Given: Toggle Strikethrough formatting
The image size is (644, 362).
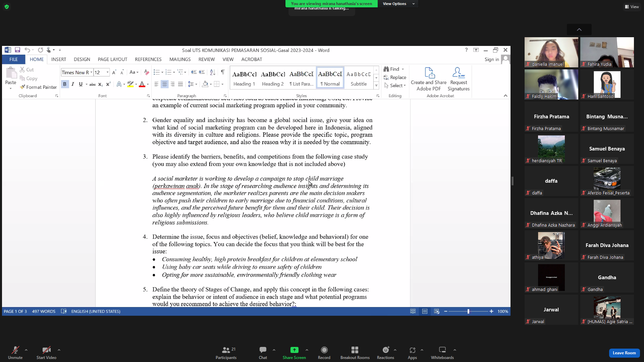Looking at the screenshot, I should click(93, 84).
